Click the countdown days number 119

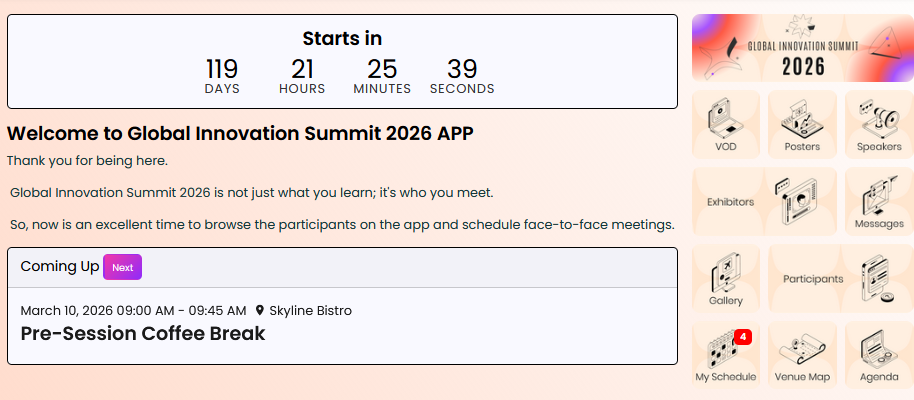coord(222,69)
